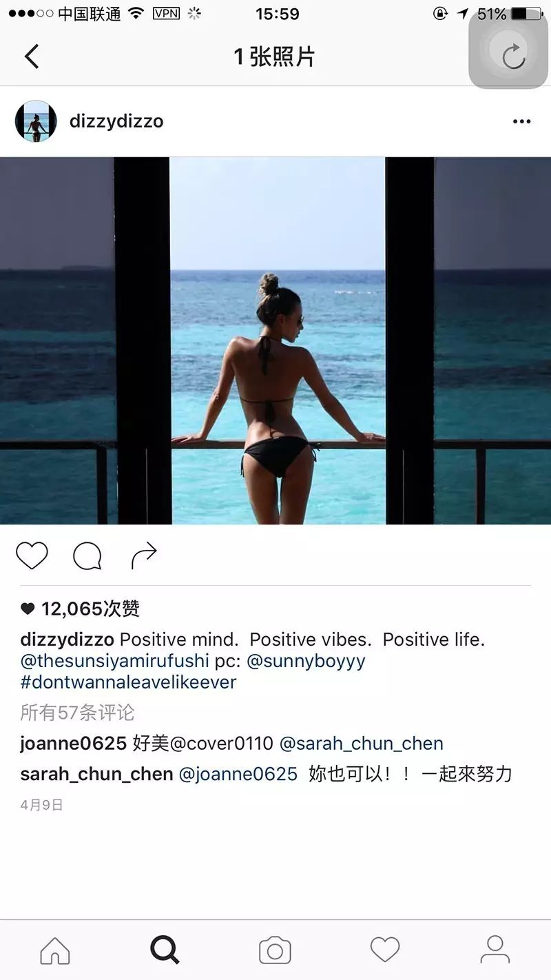Screen dimensions: 551x980
Task: Open the @thesunsiyamirufushi mention
Action: pos(114,661)
